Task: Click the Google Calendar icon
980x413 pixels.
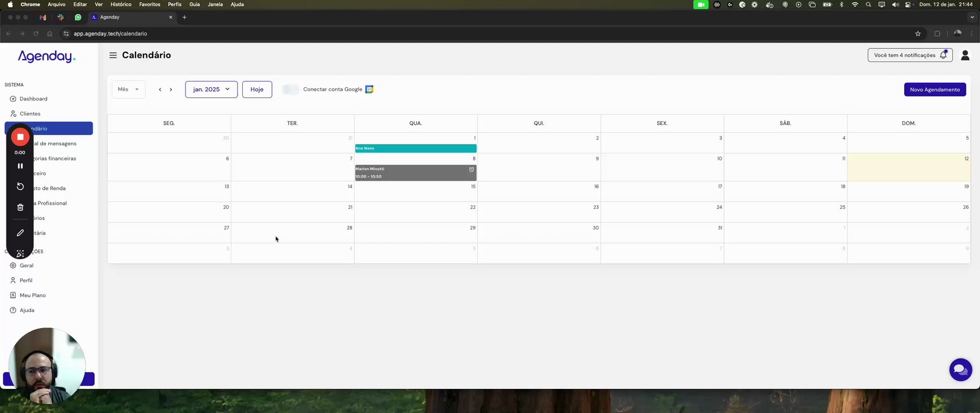Action: point(369,89)
